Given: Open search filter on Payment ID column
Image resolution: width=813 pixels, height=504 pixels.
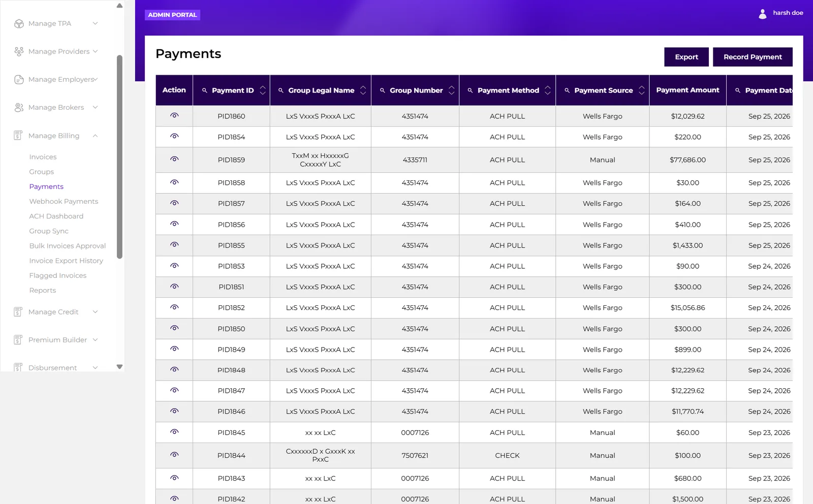Looking at the screenshot, I should (205, 90).
